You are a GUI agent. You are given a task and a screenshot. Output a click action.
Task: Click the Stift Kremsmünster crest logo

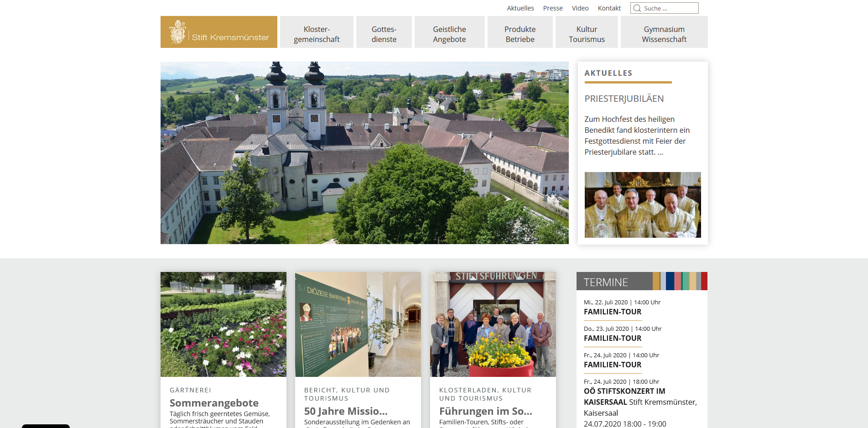click(177, 31)
